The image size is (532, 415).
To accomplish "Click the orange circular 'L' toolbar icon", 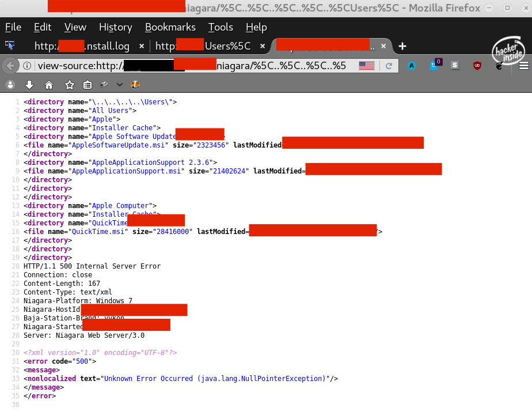I will pyautogui.click(x=135, y=85).
